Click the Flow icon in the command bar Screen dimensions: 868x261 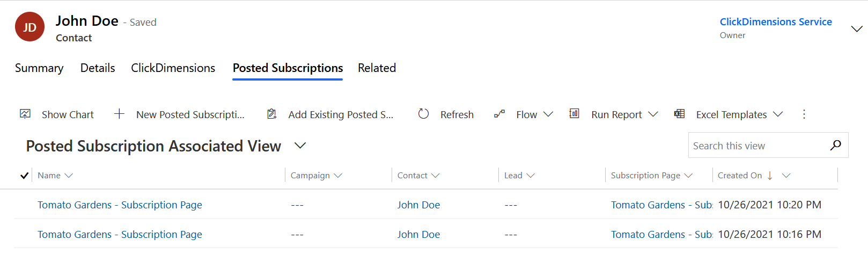point(499,114)
